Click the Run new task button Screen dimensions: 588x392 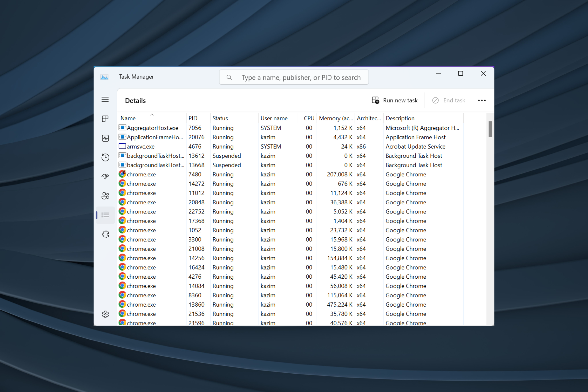[x=394, y=100]
